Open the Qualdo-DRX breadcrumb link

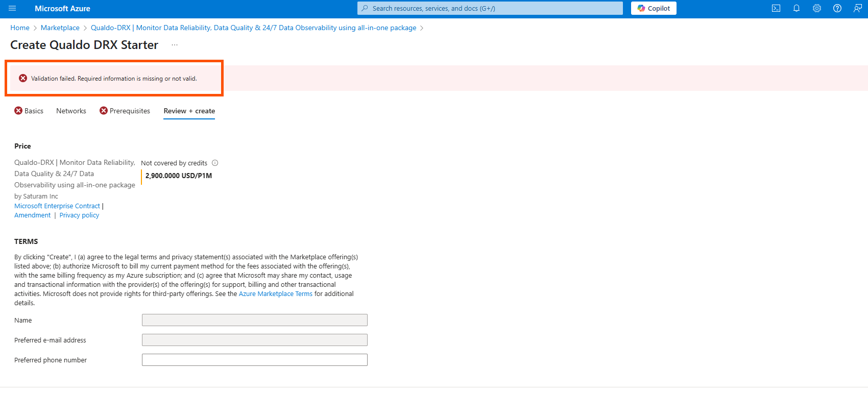(253, 28)
